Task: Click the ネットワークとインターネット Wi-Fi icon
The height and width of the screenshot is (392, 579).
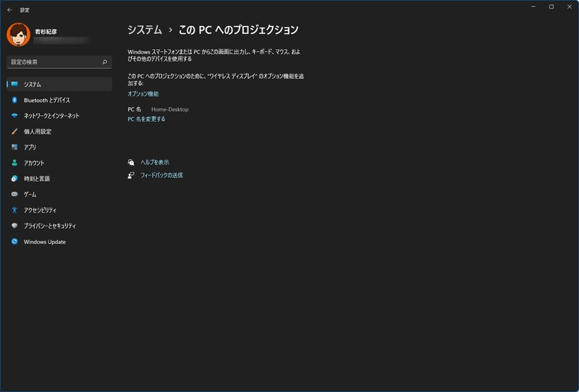Action: point(14,116)
